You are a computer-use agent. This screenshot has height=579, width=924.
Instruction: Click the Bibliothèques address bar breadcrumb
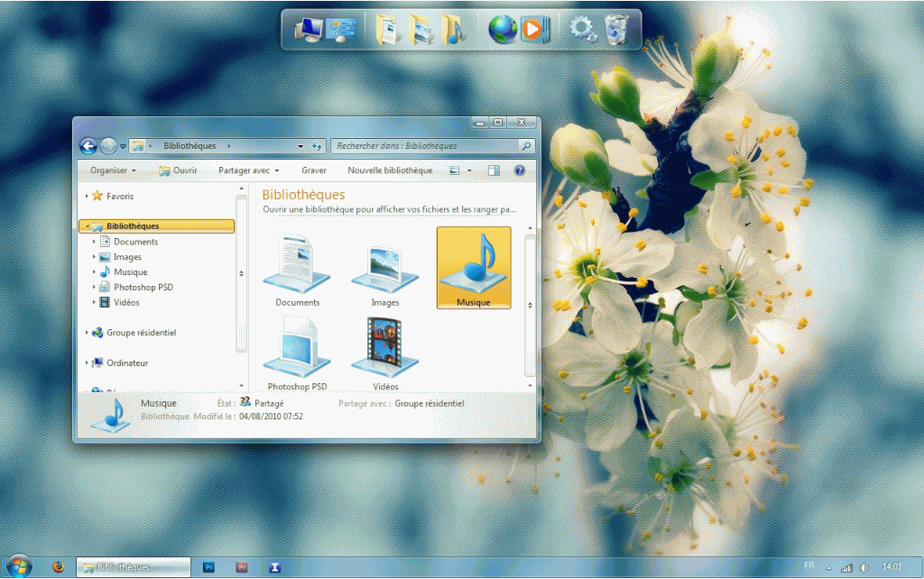pyautogui.click(x=189, y=145)
